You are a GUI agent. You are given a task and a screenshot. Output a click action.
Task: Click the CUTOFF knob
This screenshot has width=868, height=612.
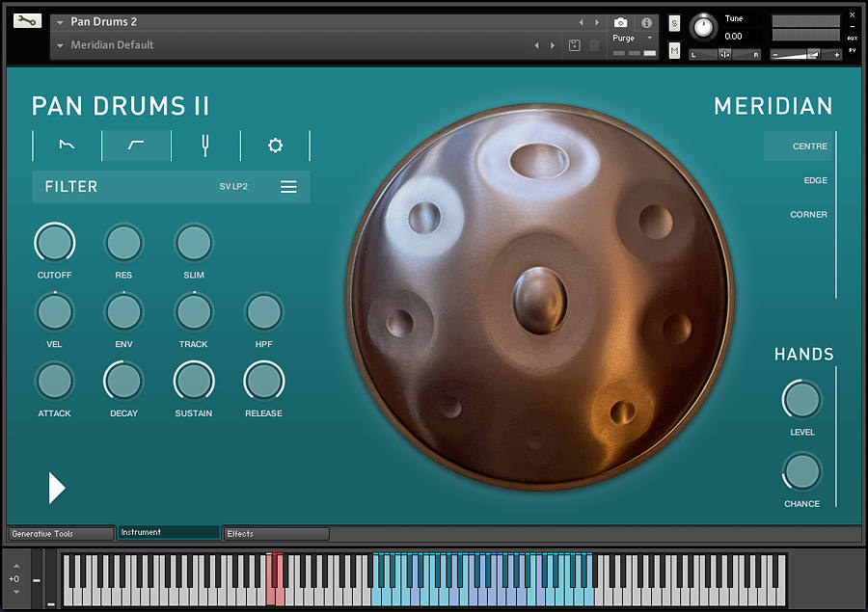pos(54,243)
